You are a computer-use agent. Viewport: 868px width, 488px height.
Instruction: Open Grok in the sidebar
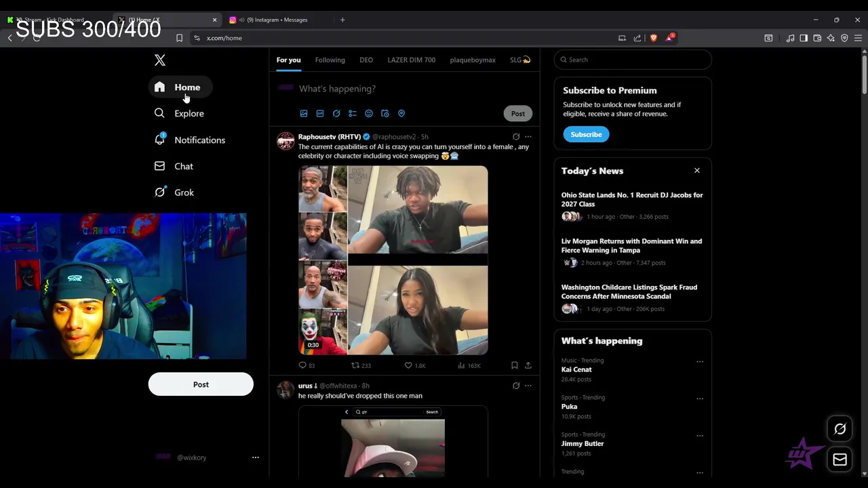point(174,192)
